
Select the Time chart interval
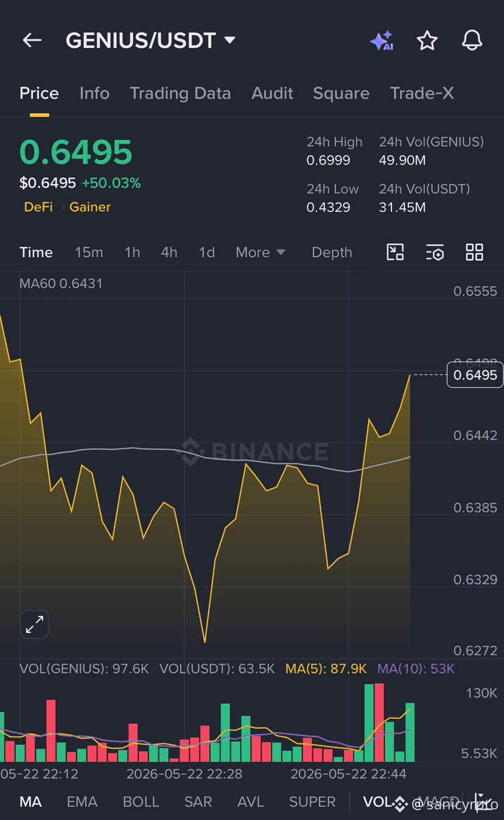[x=36, y=252]
